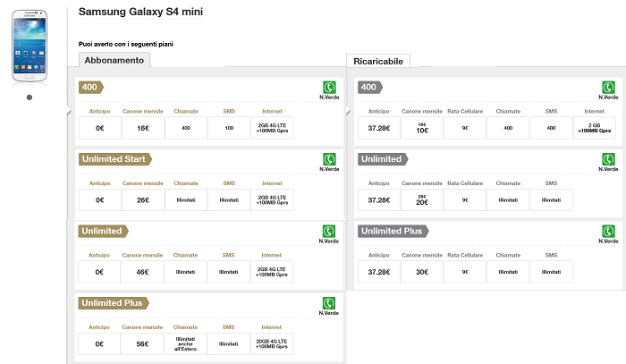Click N.Verde phone icon in Ricaricabile Unlimited plan

pos(608,159)
